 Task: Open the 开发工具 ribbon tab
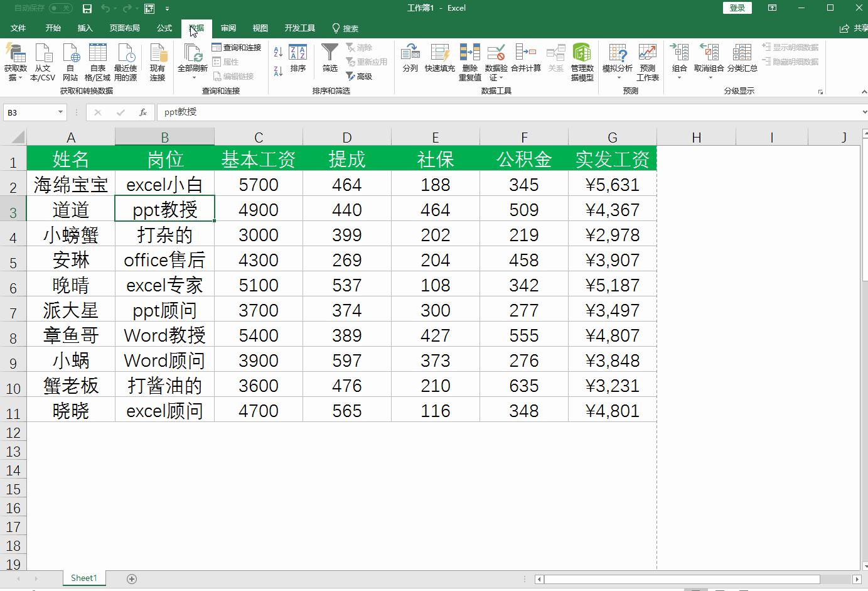[300, 28]
